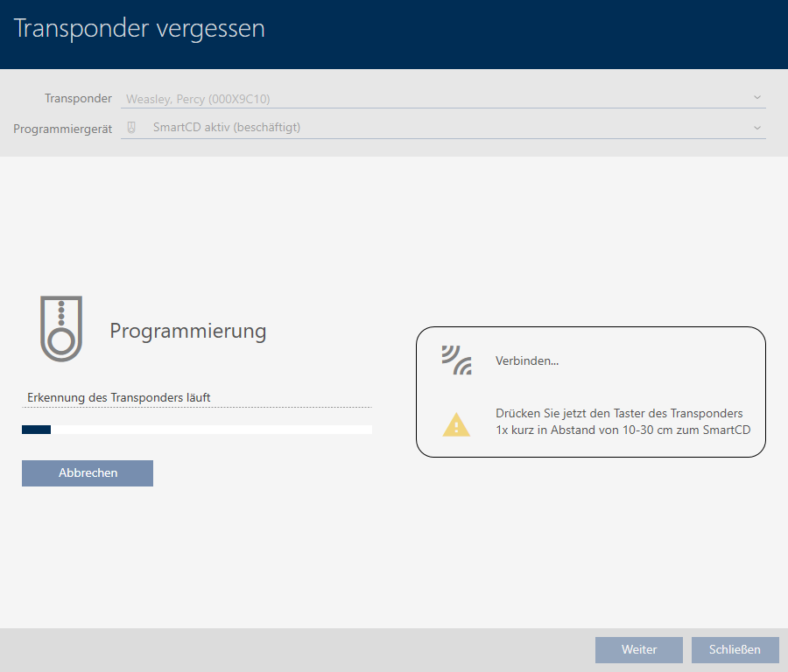This screenshot has height=672, width=788.
Task: Expand the Transponder dropdown arrow
Action: 756,98
